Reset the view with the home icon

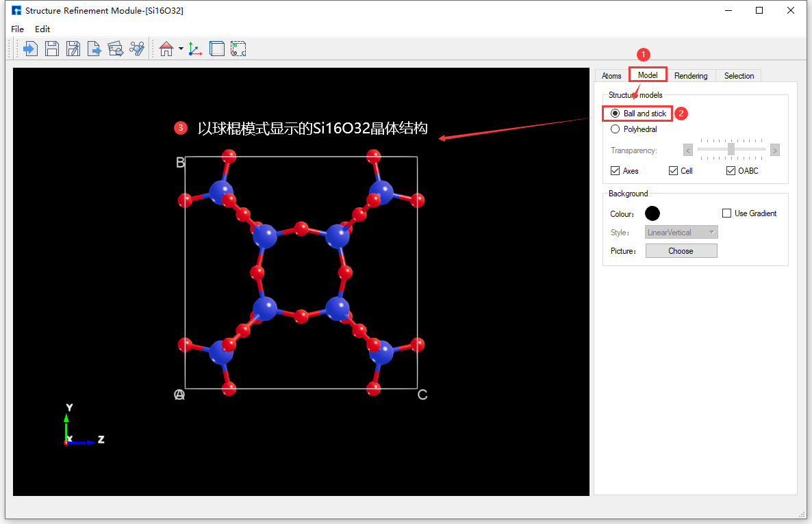pos(166,48)
